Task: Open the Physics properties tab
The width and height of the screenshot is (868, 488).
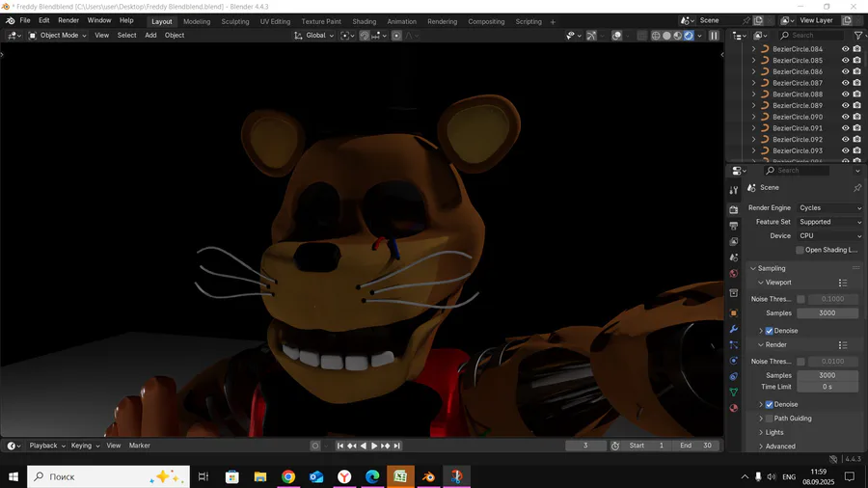Action: (734, 360)
